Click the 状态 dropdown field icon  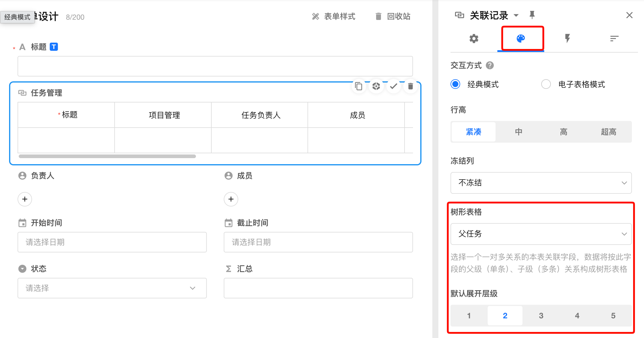22,269
